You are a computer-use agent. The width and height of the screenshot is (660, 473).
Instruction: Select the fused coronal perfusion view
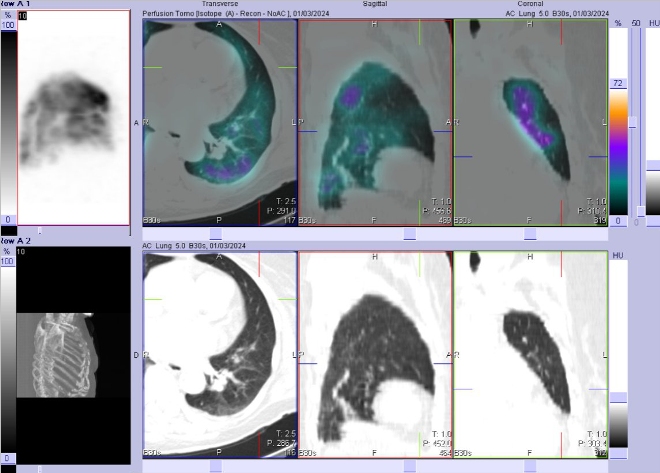click(x=530, y=122)
